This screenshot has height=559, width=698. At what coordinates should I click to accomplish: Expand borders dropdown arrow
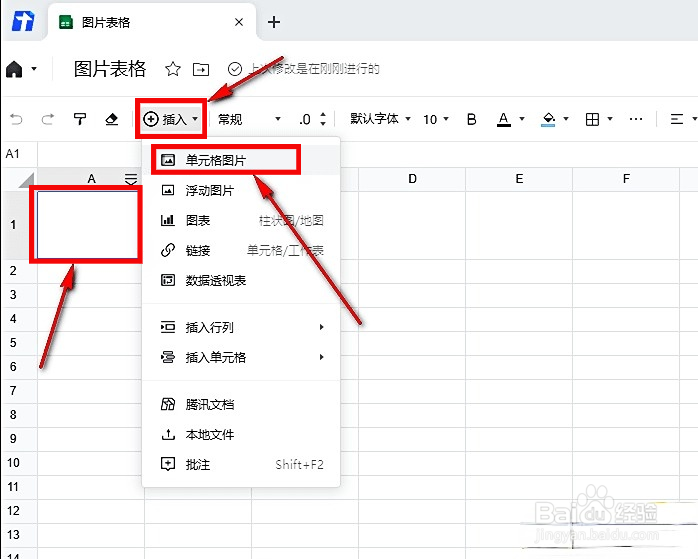pos(610,119)
